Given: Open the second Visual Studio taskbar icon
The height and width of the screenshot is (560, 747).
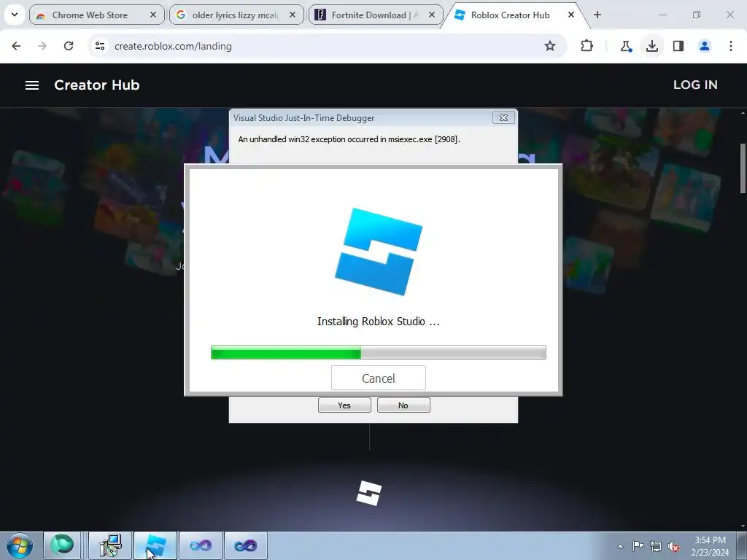Looking at the screenshot, I should pyautogui.click(x=246, y=545).
